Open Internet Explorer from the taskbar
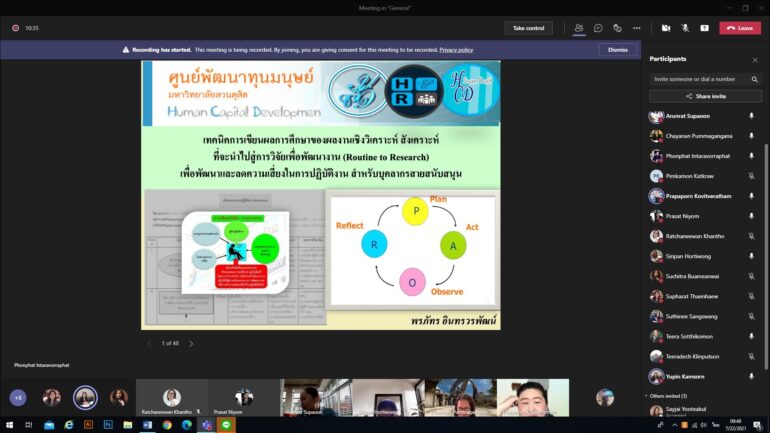 tap(69, 425)
